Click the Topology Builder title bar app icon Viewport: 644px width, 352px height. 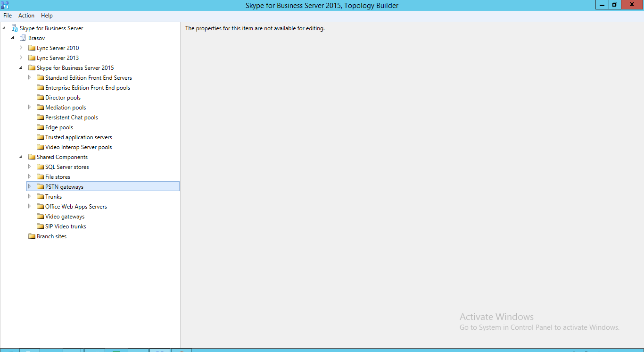coord(5,5)
